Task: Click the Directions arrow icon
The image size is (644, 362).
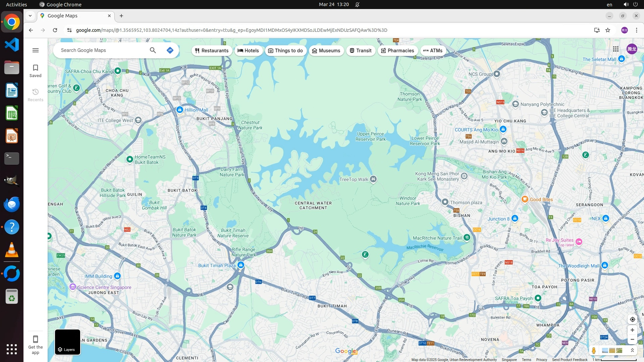Action: pos(170,50)
